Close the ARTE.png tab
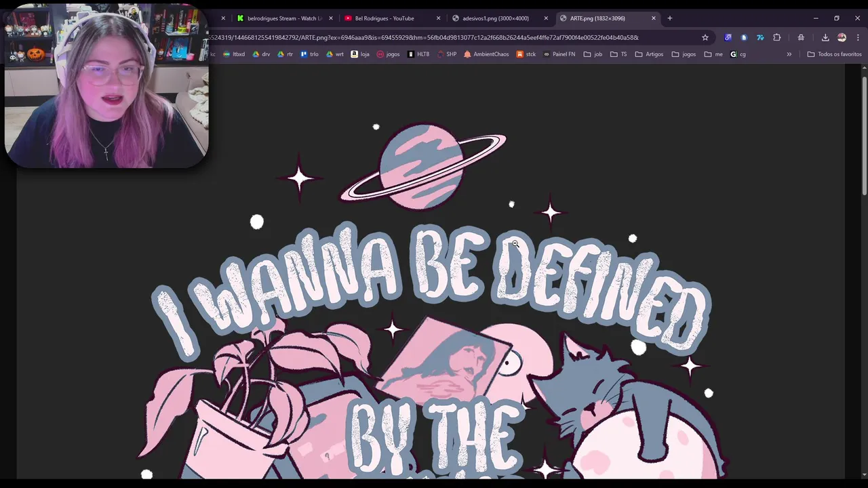The height and width of the screenshot is (488, 868). [654, 18]
